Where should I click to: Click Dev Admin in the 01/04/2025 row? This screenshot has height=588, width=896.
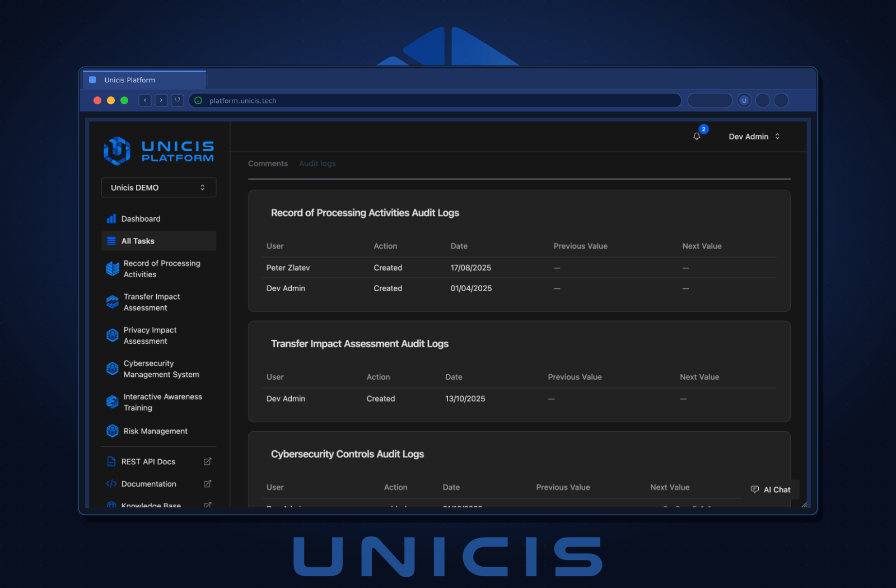pos(286,288)
